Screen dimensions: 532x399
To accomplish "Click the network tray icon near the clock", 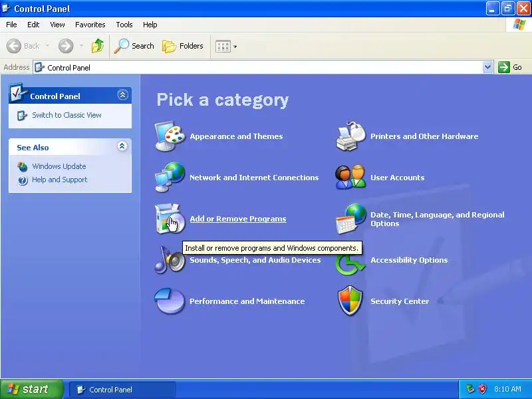I will pos(470,389).
